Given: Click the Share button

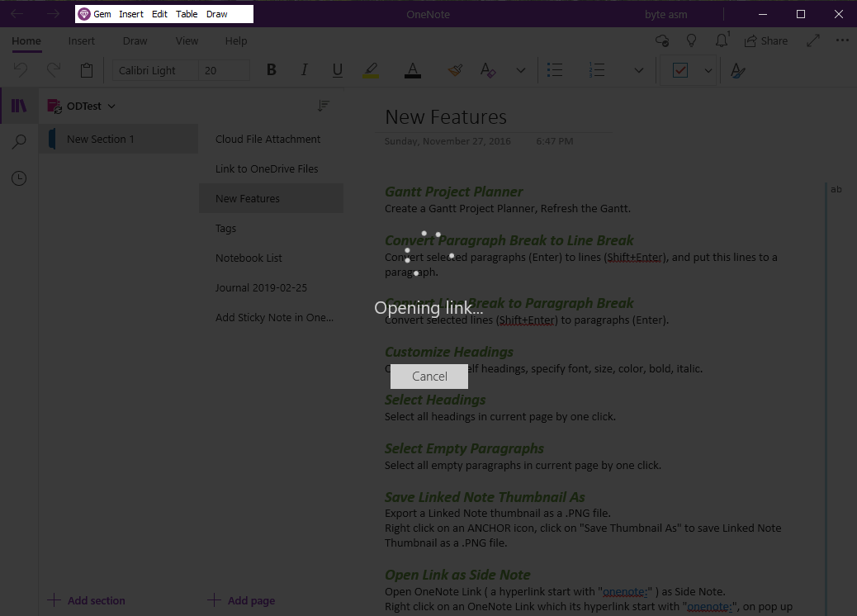Looking at the screenshot, I should pos(766,41).
